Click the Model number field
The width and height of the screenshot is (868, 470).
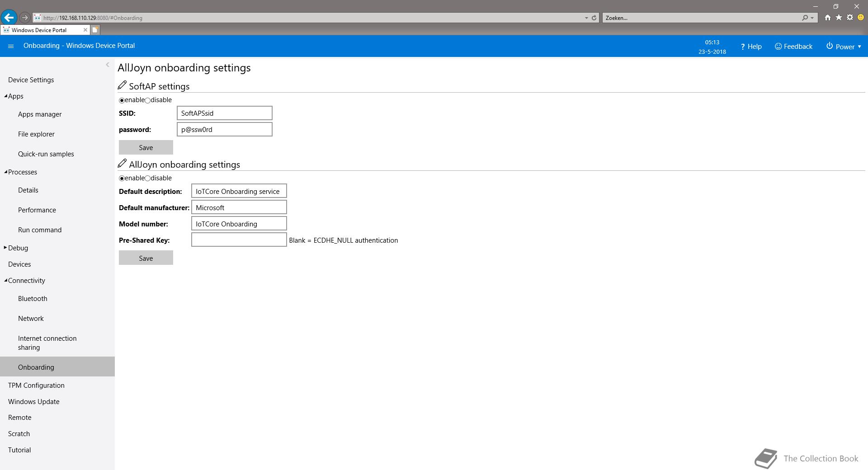(x=239, y=224)
